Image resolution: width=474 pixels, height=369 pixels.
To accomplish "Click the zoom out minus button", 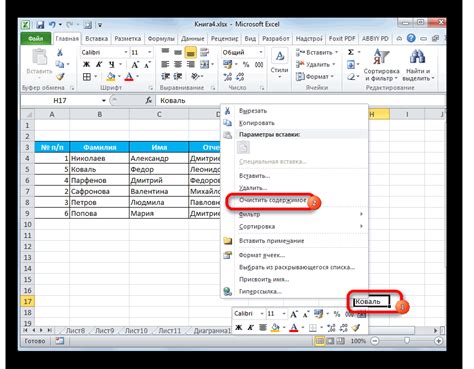I will (x=375, y=341).
